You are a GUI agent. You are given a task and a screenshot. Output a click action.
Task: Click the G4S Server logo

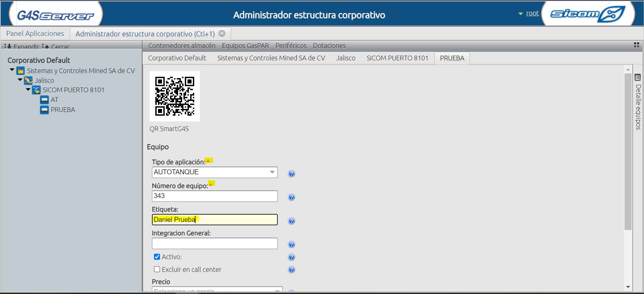55,15
